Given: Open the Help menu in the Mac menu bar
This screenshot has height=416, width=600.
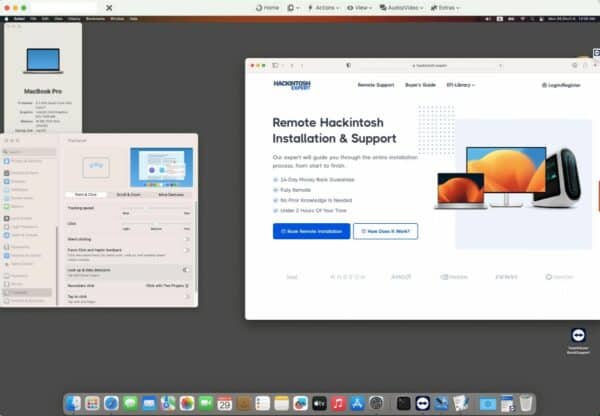Looking at the screenshot, I should (134, 19).
